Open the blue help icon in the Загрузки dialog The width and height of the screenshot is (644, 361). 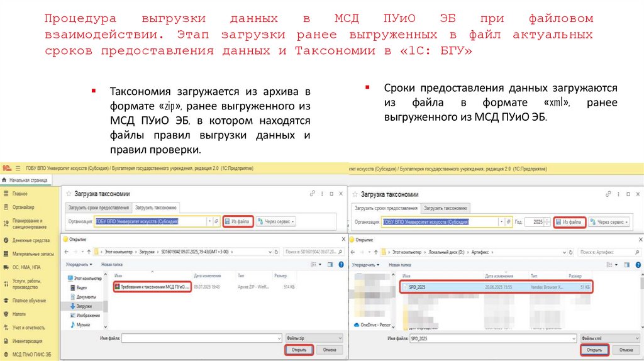pyautogui.click(x=341, y=265)
